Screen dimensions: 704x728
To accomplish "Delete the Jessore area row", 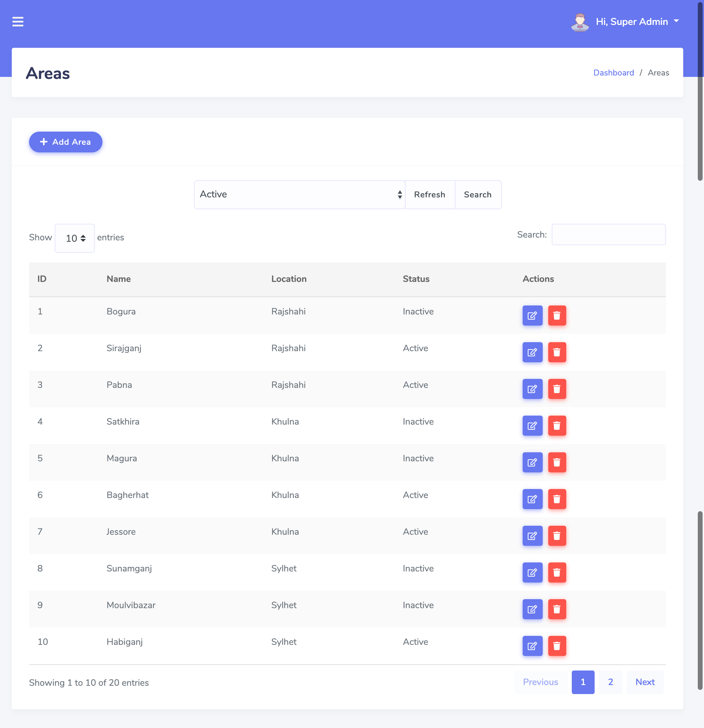I will tap(557, 535).
